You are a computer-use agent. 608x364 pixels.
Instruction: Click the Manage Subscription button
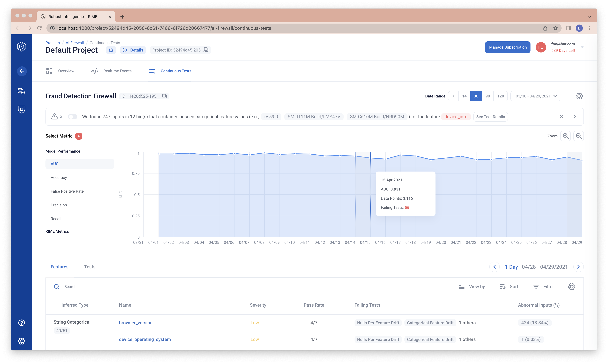point(508,47)
